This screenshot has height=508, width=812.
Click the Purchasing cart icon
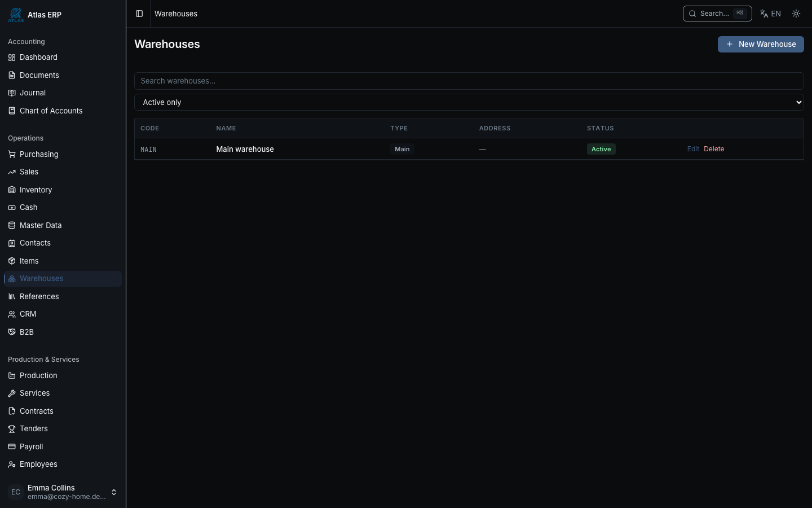12,154
